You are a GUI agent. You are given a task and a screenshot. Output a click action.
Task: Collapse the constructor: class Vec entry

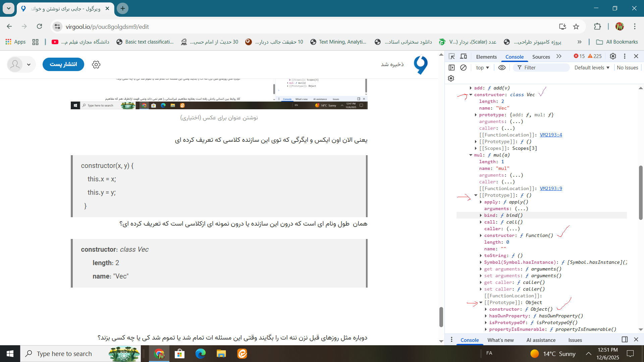471,95
